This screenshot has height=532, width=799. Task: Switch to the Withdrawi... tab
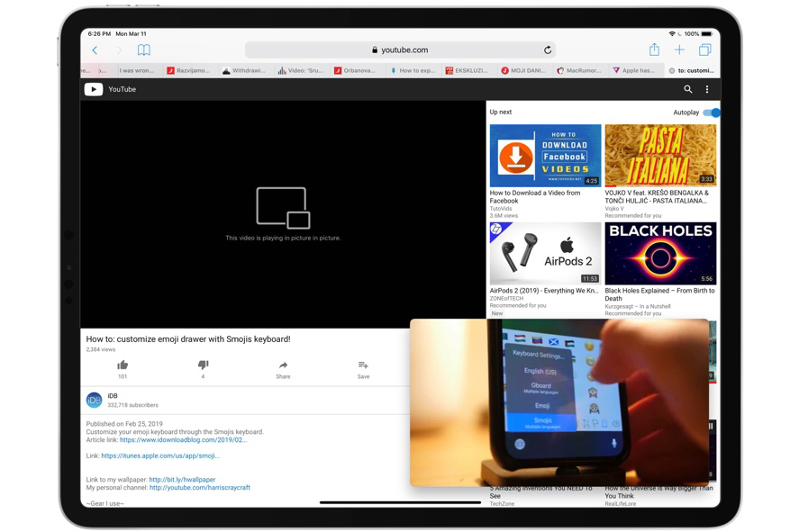pos(243,70)
